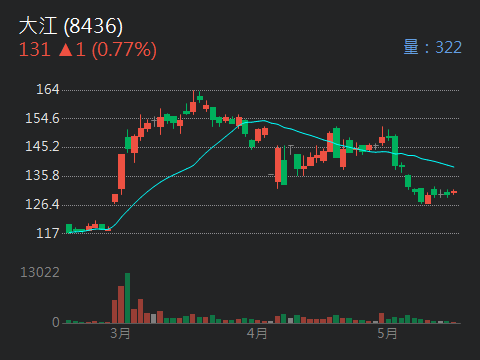Click the 135.8 price axis label
The height and width of the screenshot is (360, 480).
pyautogui.click(x=42, y=176)
